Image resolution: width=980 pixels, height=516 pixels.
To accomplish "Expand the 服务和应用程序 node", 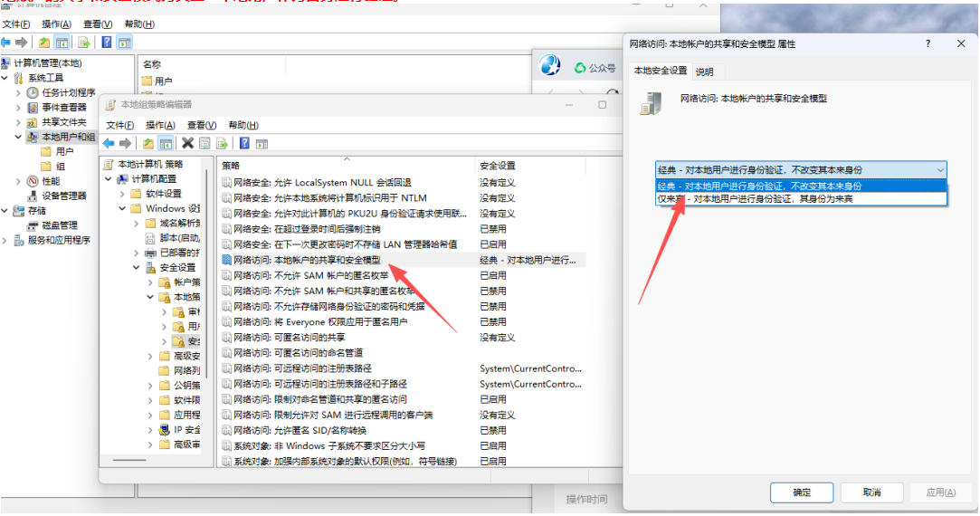I will click(5, 240).
